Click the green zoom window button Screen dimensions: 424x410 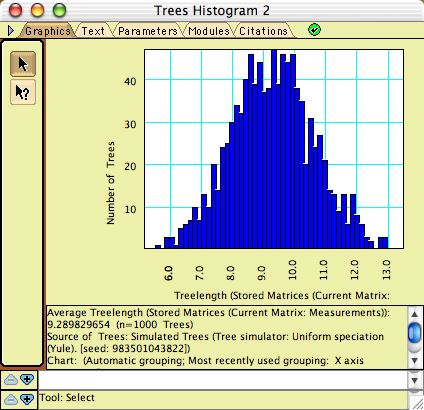(59, 11)
